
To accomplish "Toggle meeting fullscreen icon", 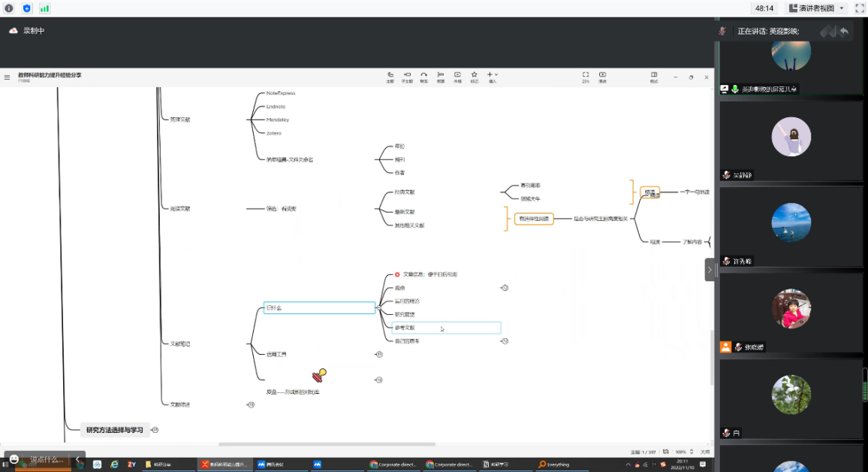I will point(860,8).
